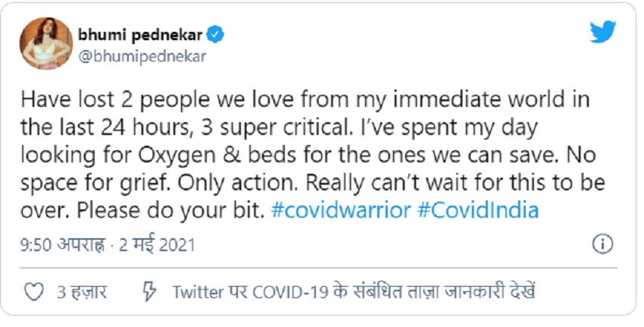Like the tweet with the heart icon
This screenshot has width=644, height=327.
tap(34, 292)
